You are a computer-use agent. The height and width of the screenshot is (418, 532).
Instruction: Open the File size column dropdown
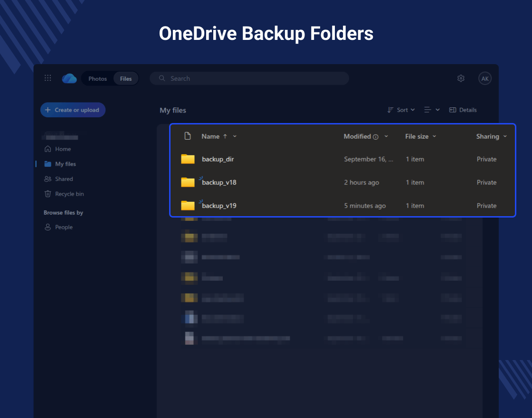[421, 136]
